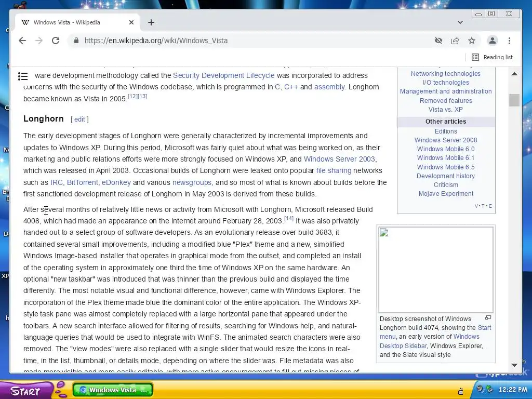Click the first system tray icon left of the clock
Viewport: 532px width, 399px height.
click(x=489, y=389)
